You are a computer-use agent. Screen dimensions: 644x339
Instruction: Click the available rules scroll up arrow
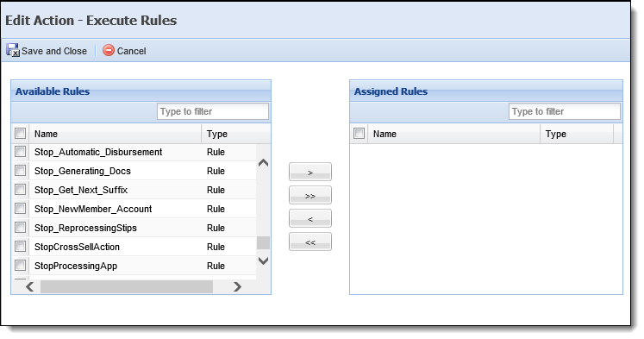[263, 163]
